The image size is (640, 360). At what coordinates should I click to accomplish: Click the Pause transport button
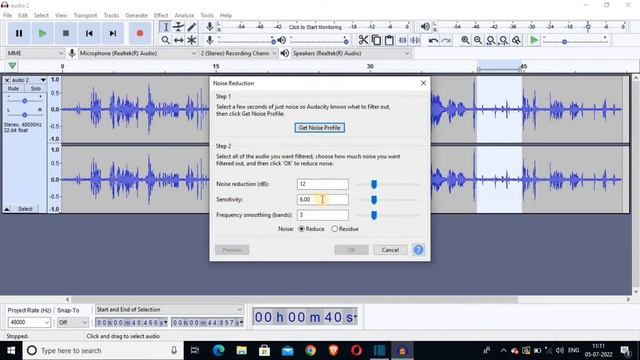click(x=19, y=33)
